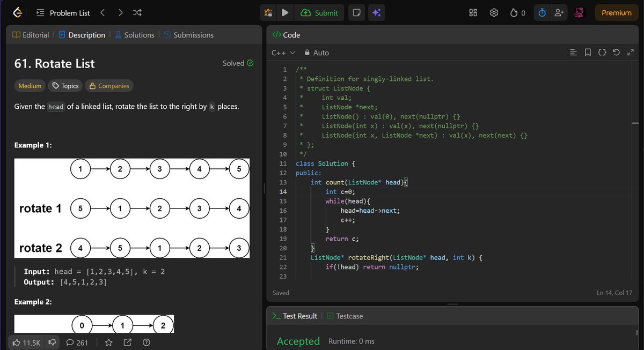Click the invite user icon
The image size is (644, 350).
coord(559,13)
